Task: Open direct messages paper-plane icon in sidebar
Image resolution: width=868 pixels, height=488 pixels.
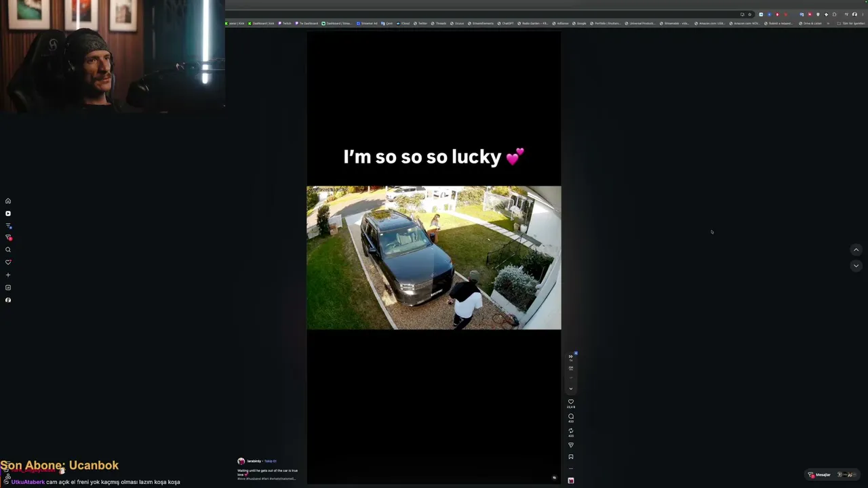Action: point(8,237)
